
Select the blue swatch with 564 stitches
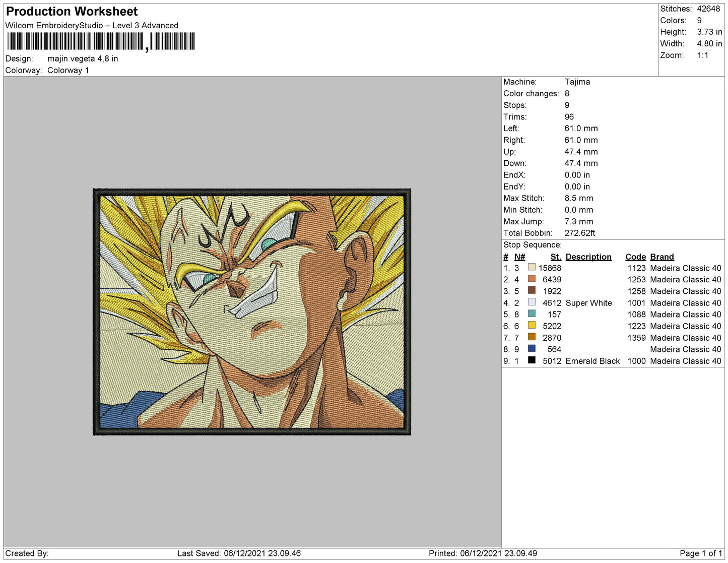point(532,348)
